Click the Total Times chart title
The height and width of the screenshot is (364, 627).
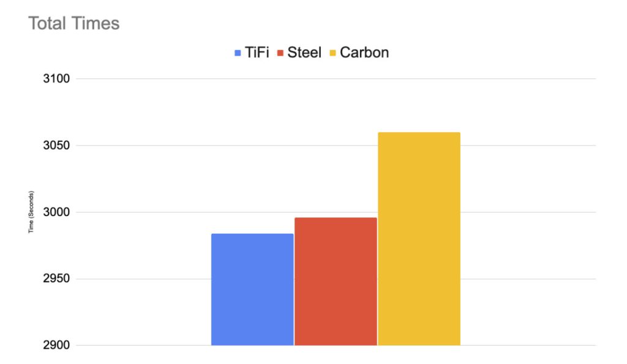click(x=73, y=24)
